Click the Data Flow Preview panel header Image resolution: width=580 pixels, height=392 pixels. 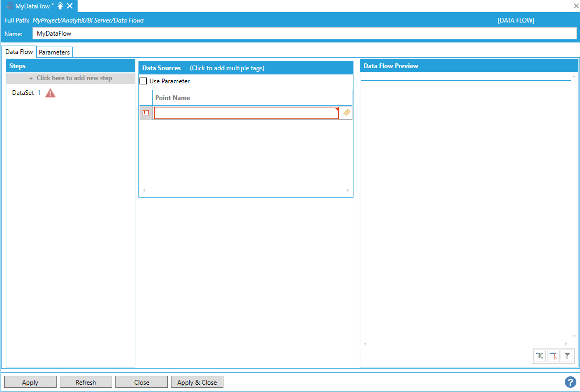point(469,66)
